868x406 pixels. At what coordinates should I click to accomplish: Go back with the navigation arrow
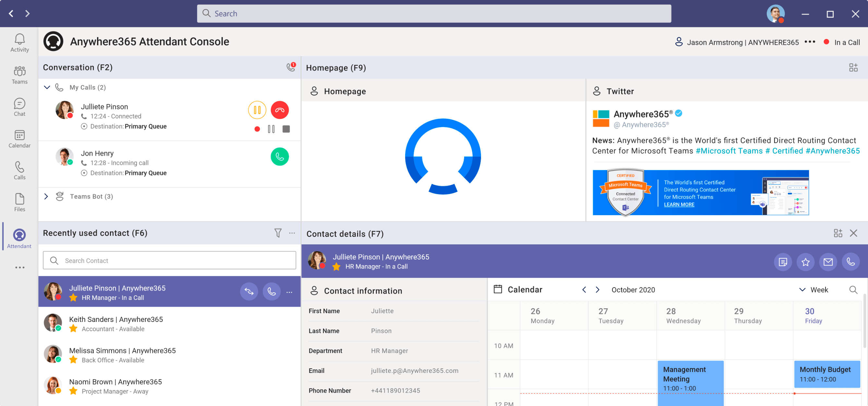point(11,14)
